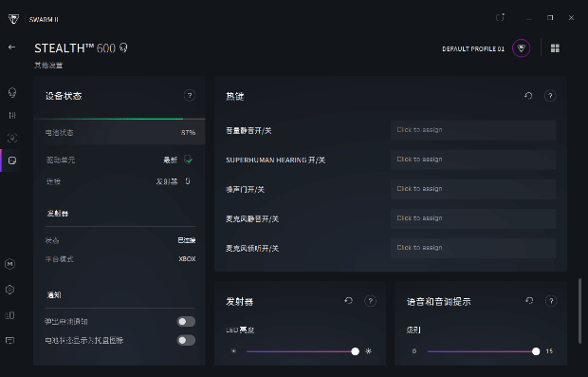The width and height of the screenshot is (588, 377).
Task: Open the microphone tab in left sidebar
Action: [12, 139]
